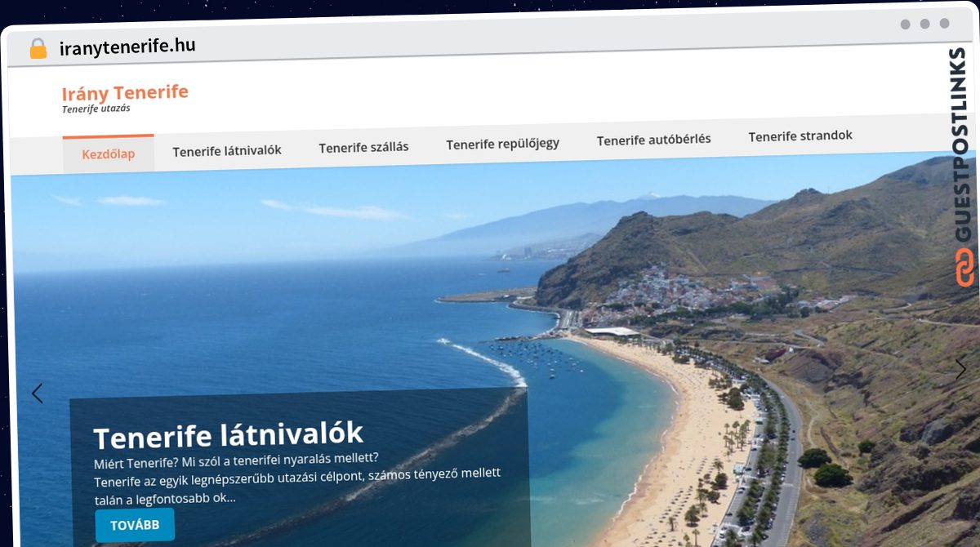
Task: Click the middle gray window dot
Action: click(x=924, y=24)
